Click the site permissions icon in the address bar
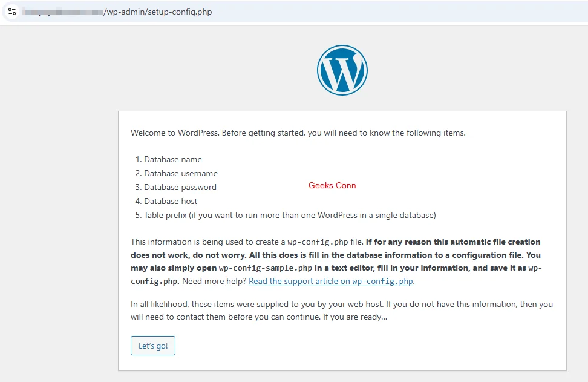The width and height of the screenshot is (588, 382). 11,12
